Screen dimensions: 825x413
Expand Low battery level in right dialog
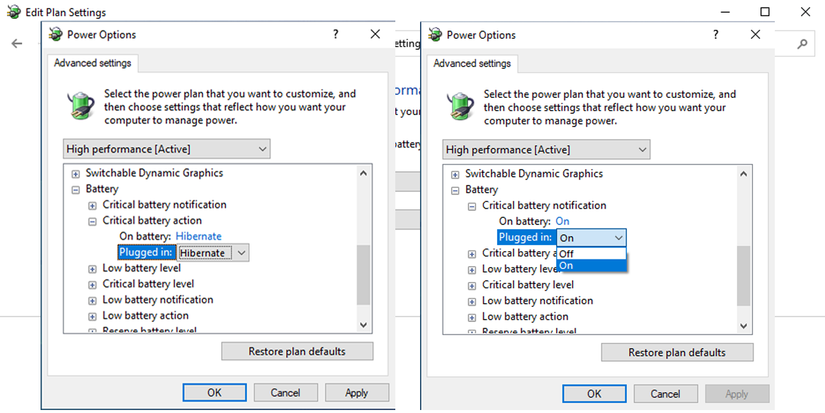[472, 270]
